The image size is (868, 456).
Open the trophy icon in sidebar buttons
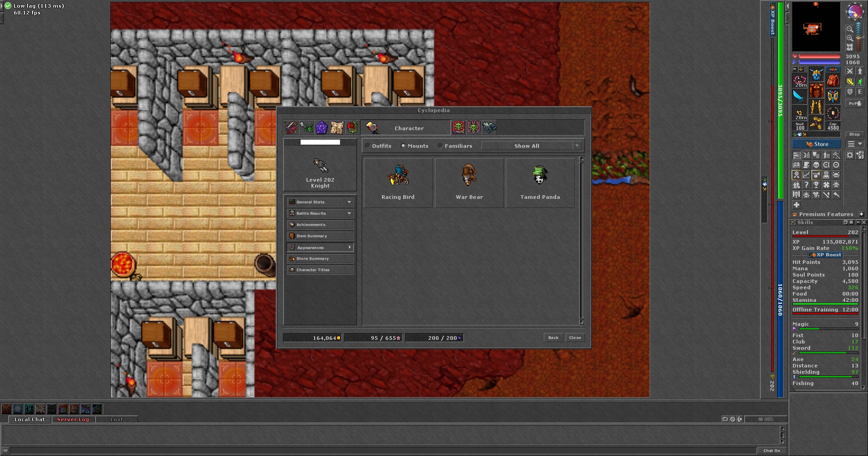(x=816, y=185)
